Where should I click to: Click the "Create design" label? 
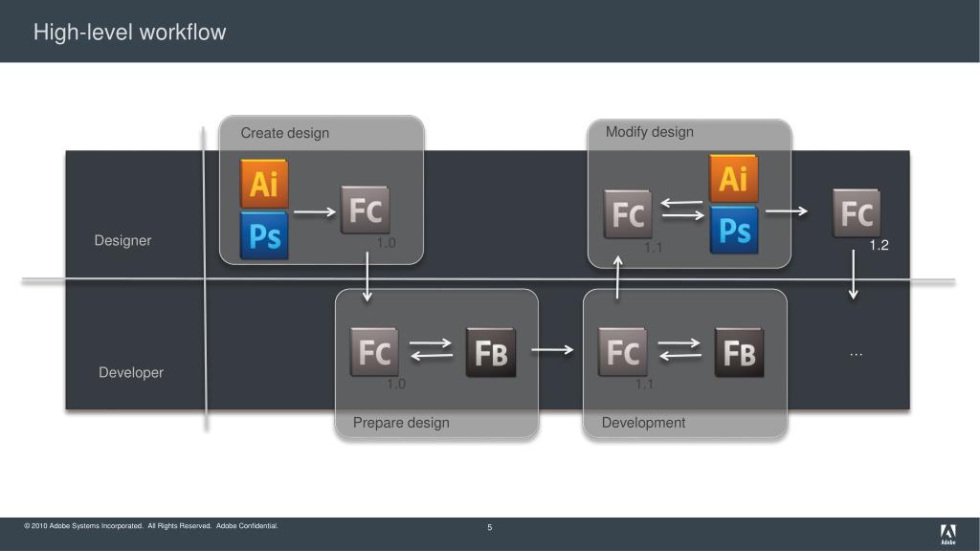click(285, 133)
